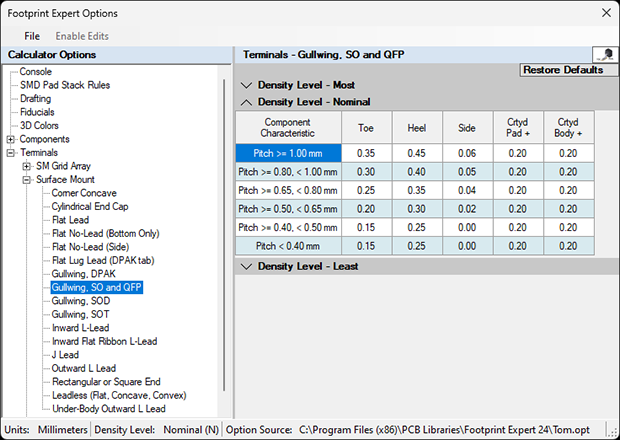Screen dimensions: 620x440
Task: Click Pitch >= 0.65, < 0.80 mm row label
Action: [x=288, y=191]
